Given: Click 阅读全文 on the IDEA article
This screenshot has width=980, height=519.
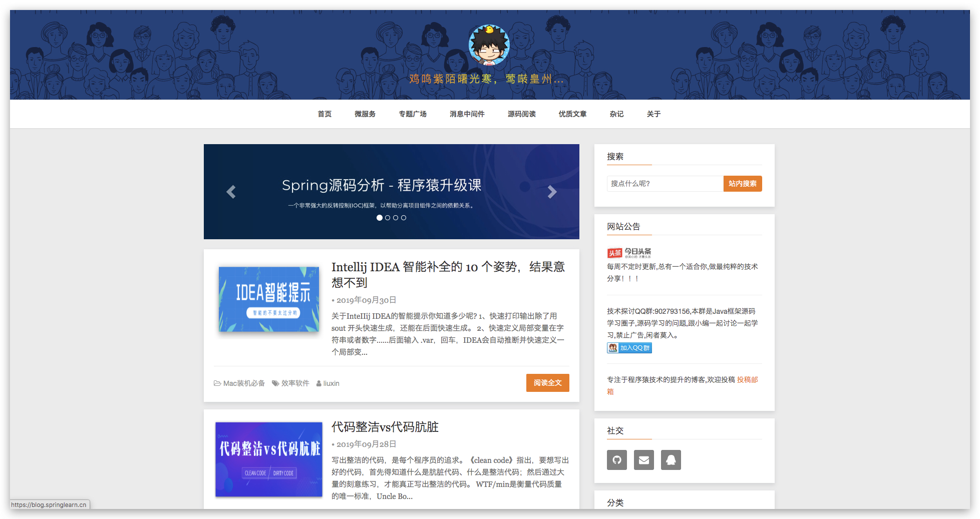Looking at the screenshot, I should tap(547, 383).
